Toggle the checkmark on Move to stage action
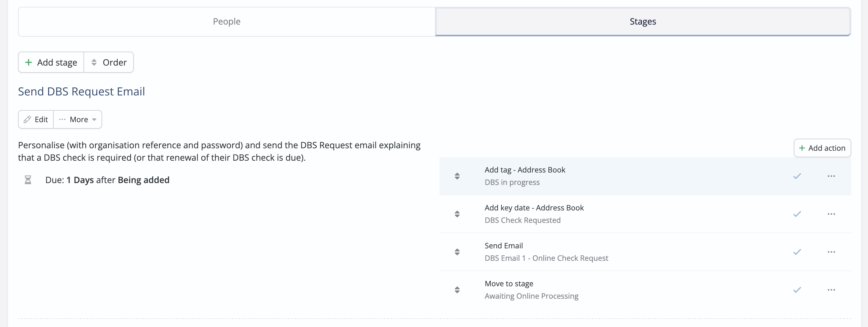The width and height of the screenshot is (868, 327). click(x=797, y=289)
